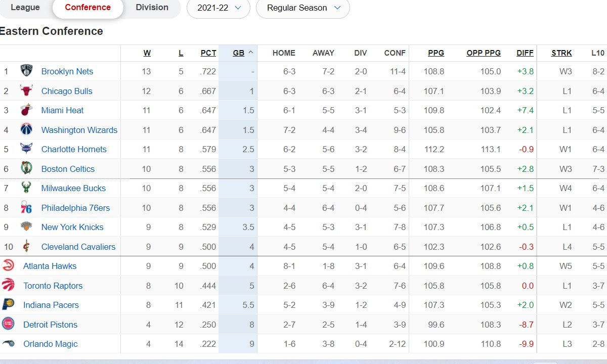Select the Conference tab
Screen dimensions: 607x364
click(x=88, y=8)
